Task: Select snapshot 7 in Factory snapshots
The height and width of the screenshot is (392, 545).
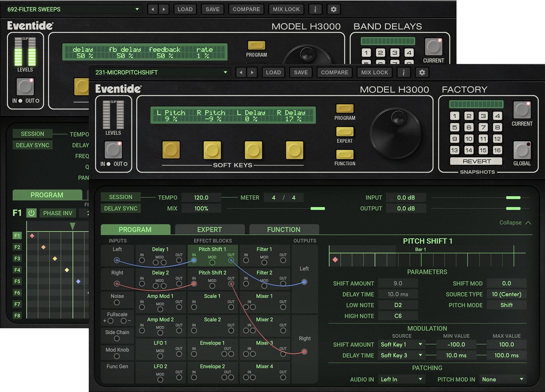Action: [483, 127]
